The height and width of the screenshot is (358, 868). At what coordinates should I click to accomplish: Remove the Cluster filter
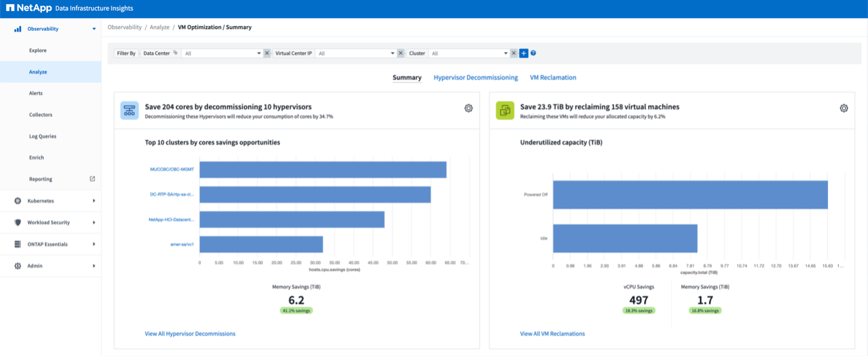click(514, 53)
